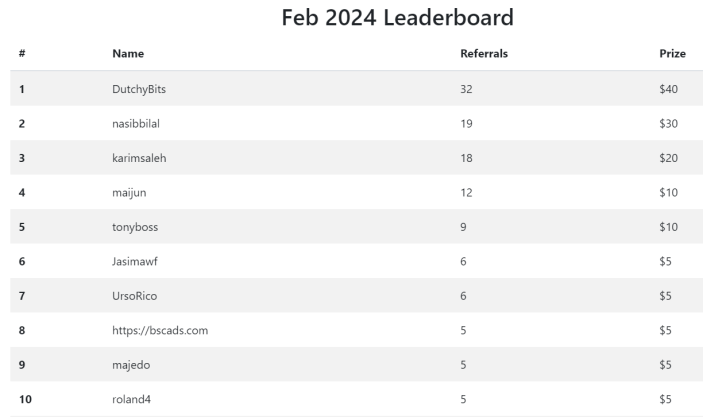This screenshot has width=703, height=417.
Task: Select the karimsaleh name in row three
Action: click(x=139, y=158)
